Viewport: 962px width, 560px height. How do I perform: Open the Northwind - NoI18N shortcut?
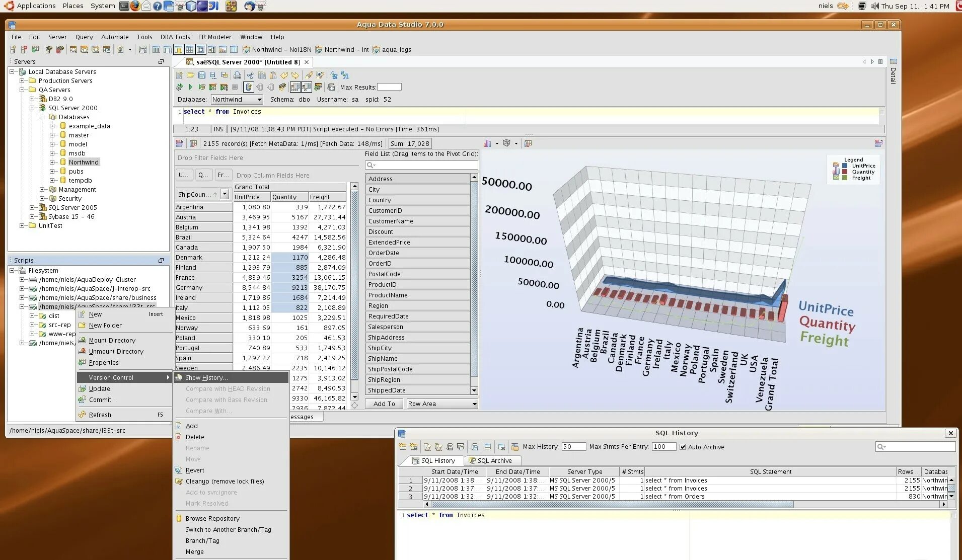click(x=277, y=49)
